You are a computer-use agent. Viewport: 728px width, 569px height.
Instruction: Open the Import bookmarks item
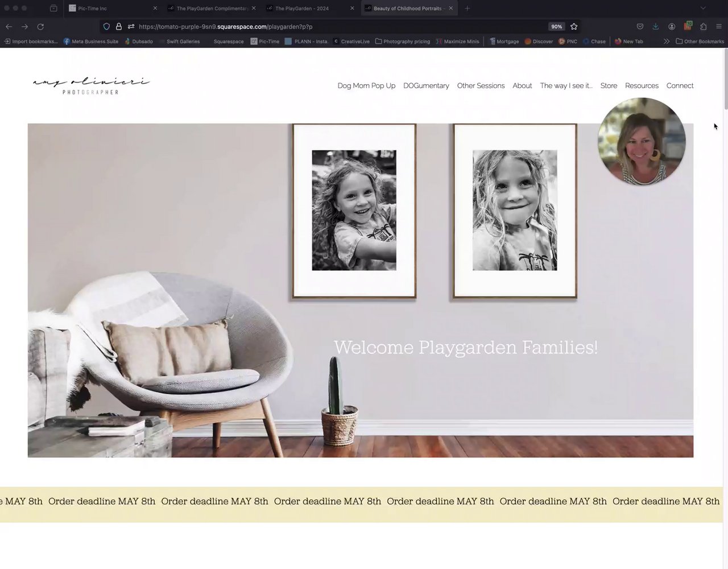pos(31,42)
